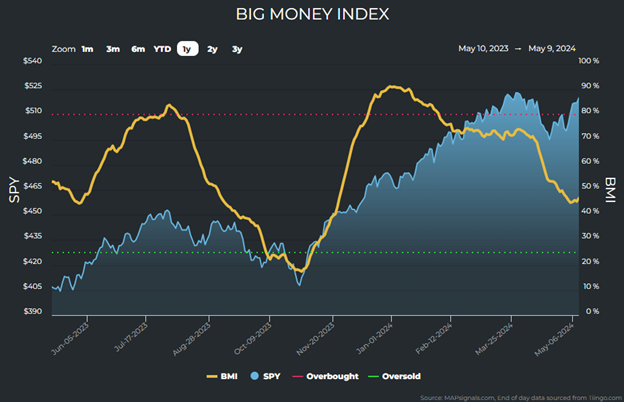This screenshot has width=624, height=402.
Task: Switch zoom to 6m range
Action: pos(138,48)
